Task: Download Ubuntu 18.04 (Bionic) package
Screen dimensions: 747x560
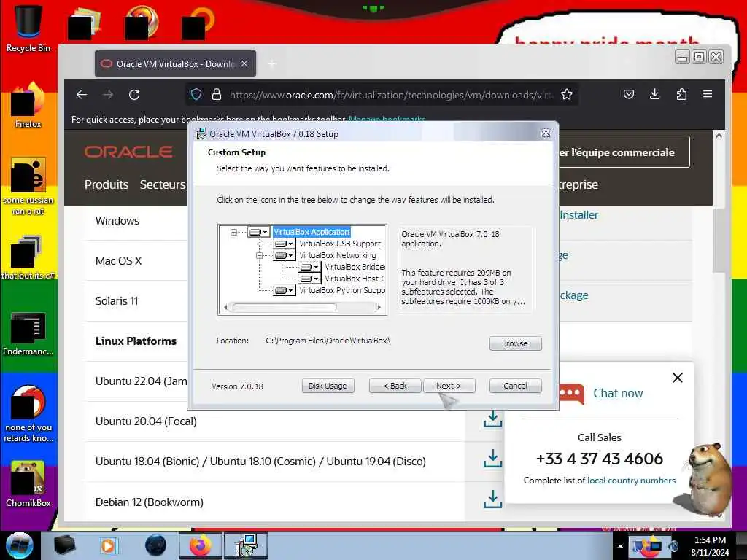Action: pos(493,459)
